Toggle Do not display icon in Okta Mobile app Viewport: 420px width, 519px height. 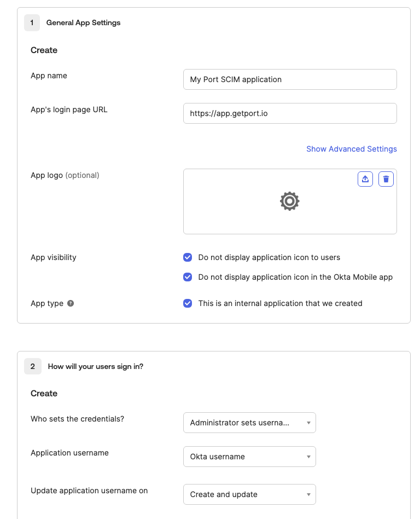(x=188, y=276)
